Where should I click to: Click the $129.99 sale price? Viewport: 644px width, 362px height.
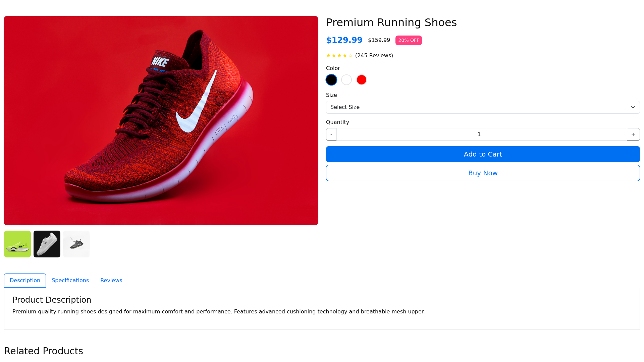pyautogui.click(x=344, y=40)
